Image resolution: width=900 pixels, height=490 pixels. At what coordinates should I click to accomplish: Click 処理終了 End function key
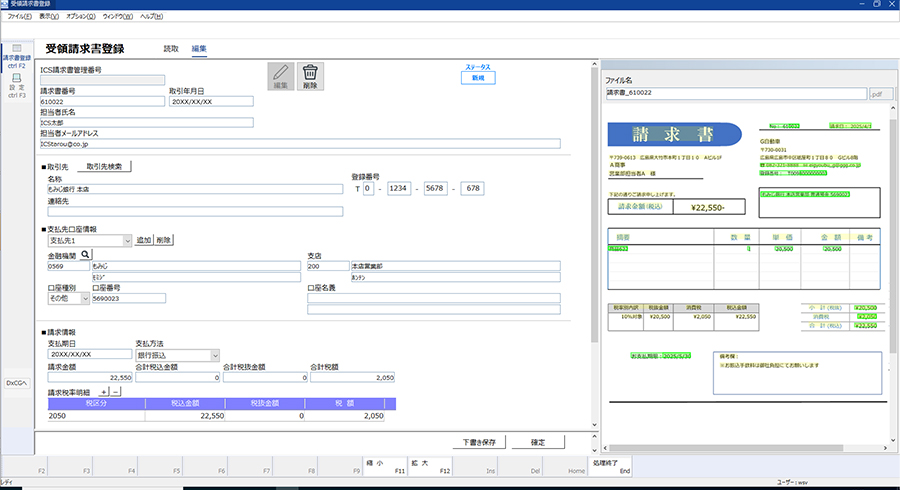pyautogui.click(x=610, y=466)
